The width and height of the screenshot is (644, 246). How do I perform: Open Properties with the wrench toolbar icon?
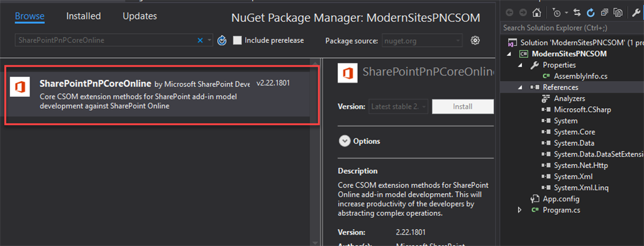[x=635, y=13]
